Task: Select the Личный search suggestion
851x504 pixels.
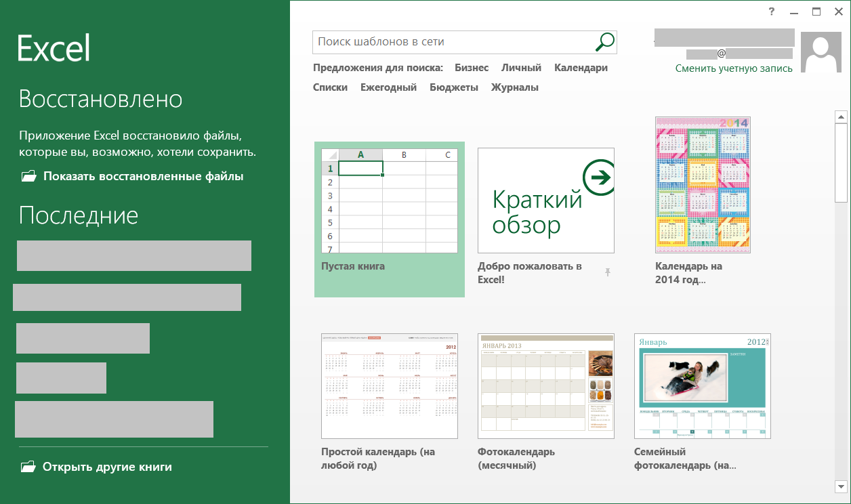Action: click(x=521, y=68)
